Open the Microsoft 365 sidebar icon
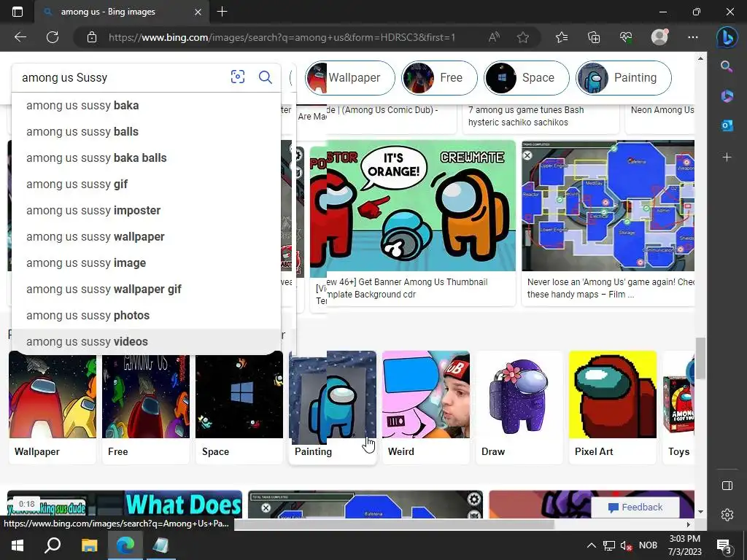Screen dimensions: 747x560 (x=727, y=96)
